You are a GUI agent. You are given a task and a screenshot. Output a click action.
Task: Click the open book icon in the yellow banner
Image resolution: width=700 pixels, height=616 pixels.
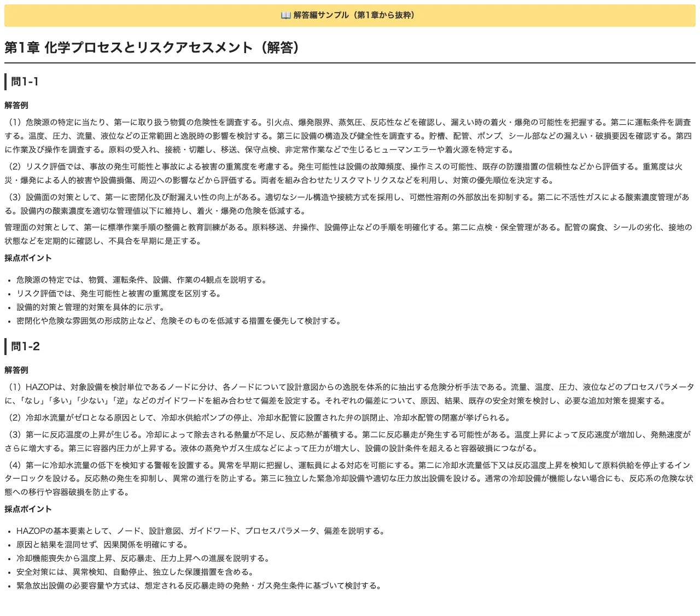click(x=285, y=15)
